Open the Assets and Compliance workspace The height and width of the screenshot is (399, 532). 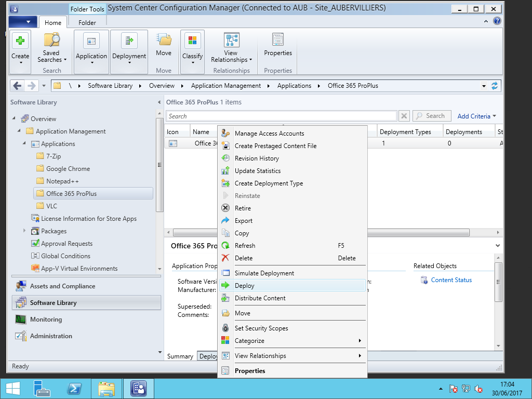point(86,286)
